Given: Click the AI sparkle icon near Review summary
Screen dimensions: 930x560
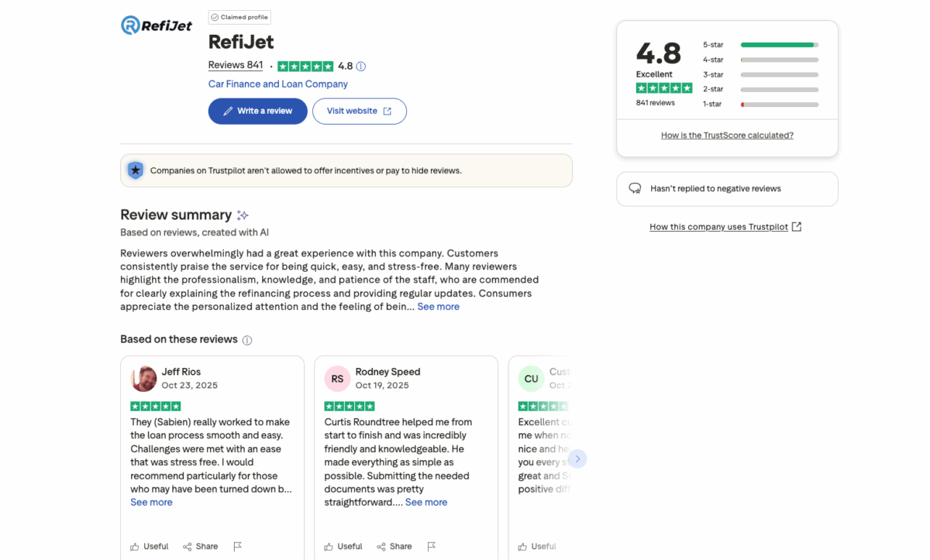Looking at the screenshot, I should (x=242, y=215).
